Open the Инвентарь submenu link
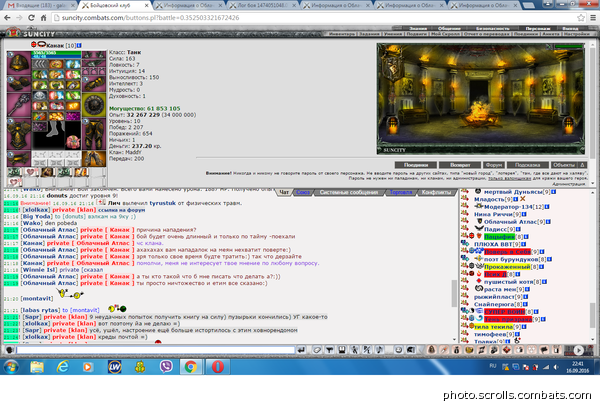This screenshot has width=600, height=405. tap(342, 34)
